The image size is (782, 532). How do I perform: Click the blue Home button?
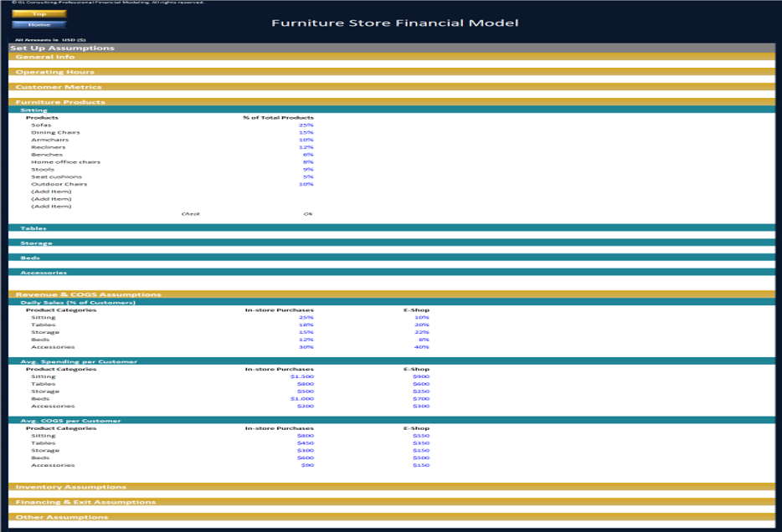click(39, 24)
